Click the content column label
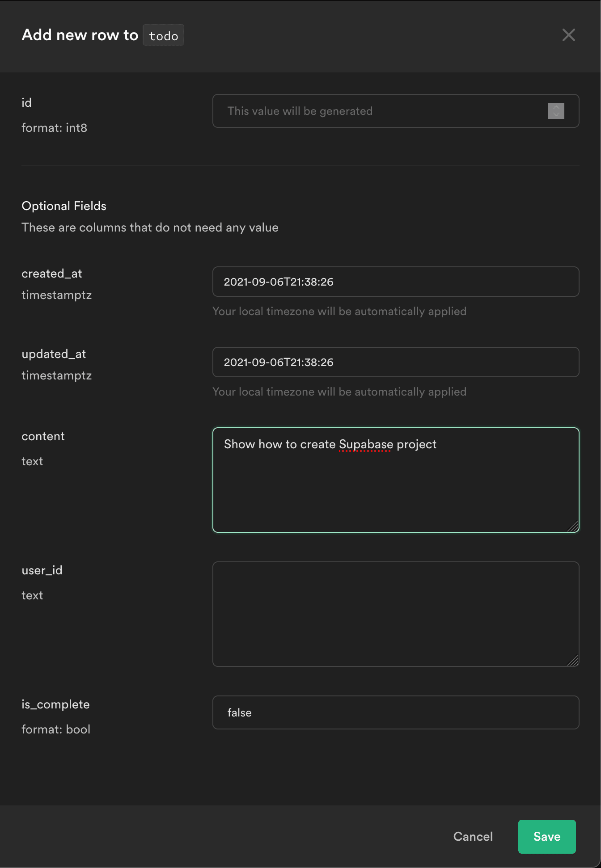The height and width of the screenshot is (868, 601). click(43, 436)
